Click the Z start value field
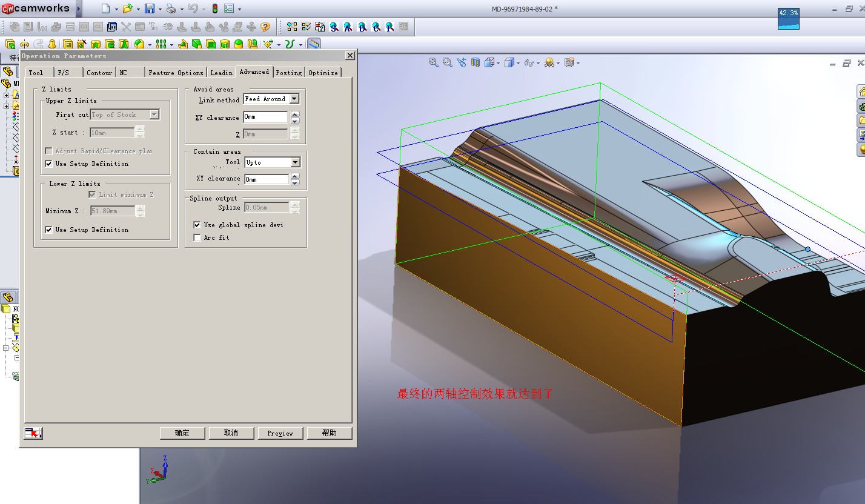Viewport: 865px width, 504px height. [x=113, y=132]
